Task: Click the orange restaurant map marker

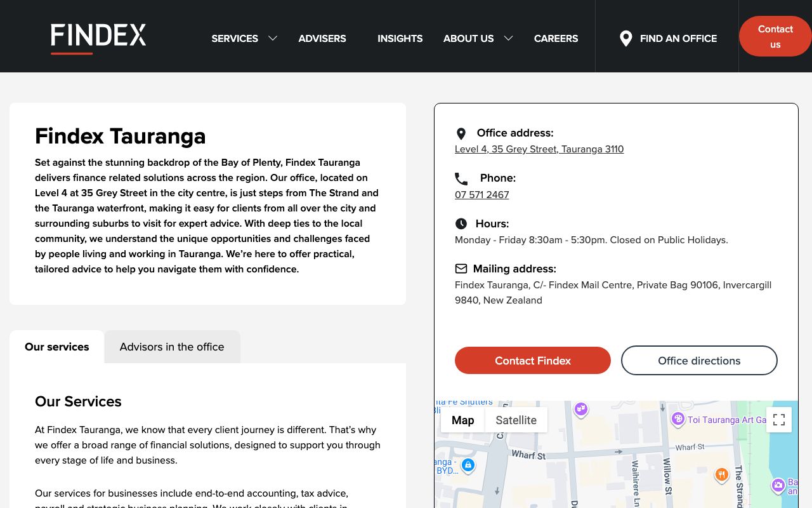Action: coord(721,474)
